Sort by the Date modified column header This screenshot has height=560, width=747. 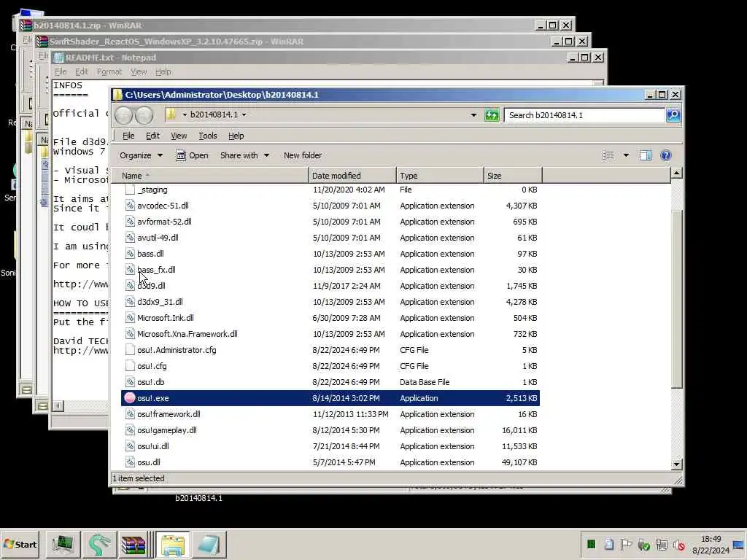pyautogui.click(x=352, y=176)
